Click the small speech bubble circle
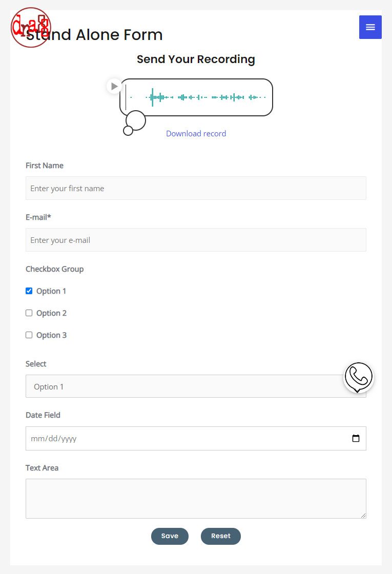 click(136, 120)
